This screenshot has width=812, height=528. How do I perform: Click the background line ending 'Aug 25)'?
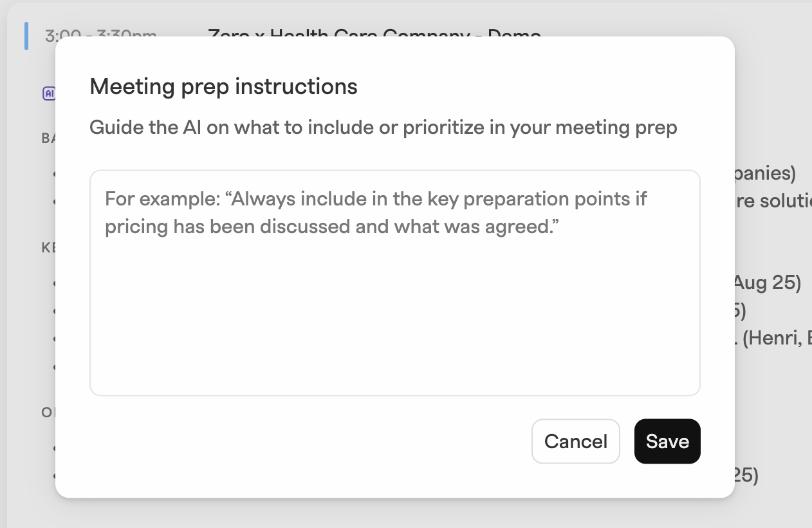click(768, 283)
